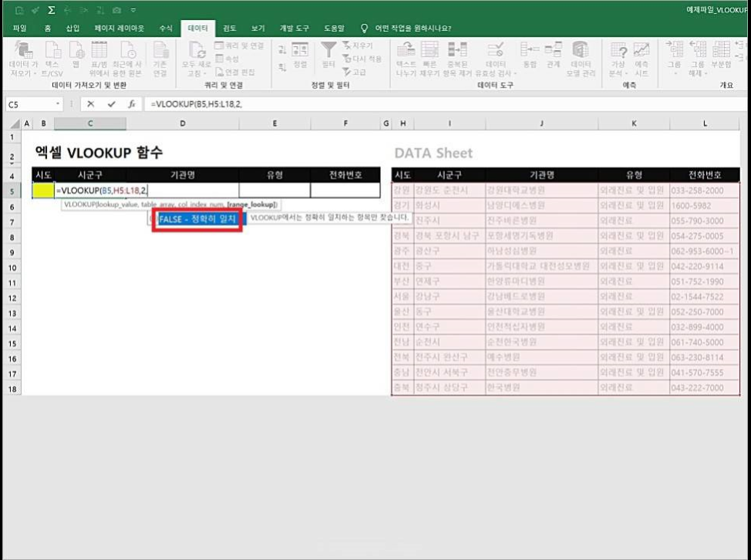
Task: Click cell containing 포항세명기독병원
Action: [542, 236]
